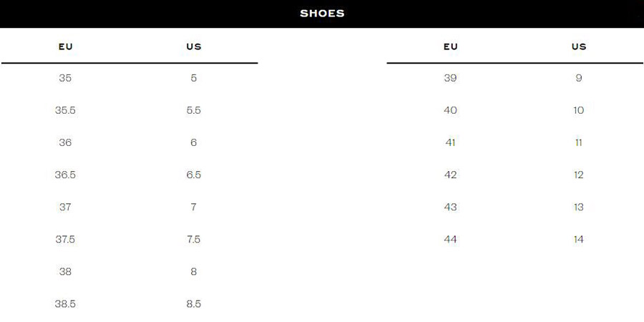Select the right US column header
This screenshot has height=322, width=644.
pos(579,47)
